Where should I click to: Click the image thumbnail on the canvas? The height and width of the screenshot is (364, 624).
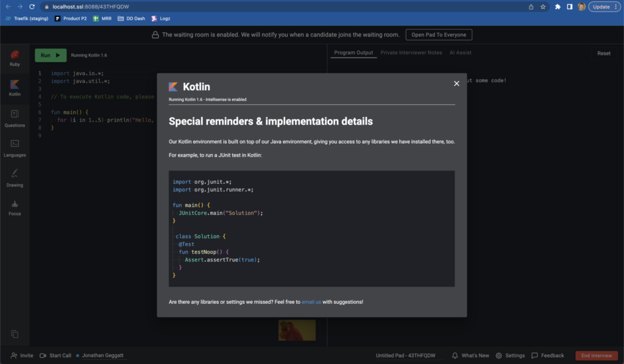297,330
